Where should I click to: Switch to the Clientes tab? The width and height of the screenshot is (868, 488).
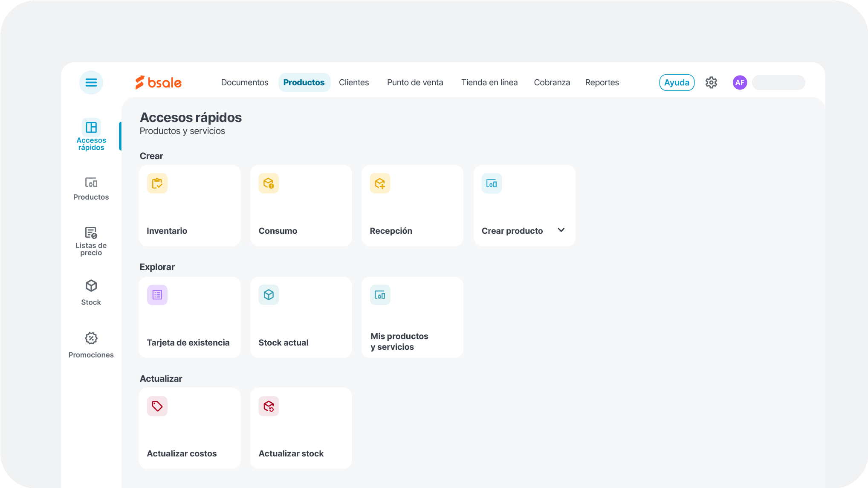[x=354, y=82]
